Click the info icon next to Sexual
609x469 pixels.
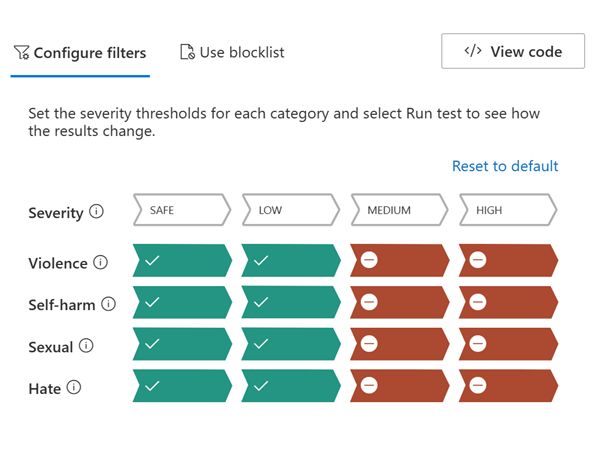86,346
